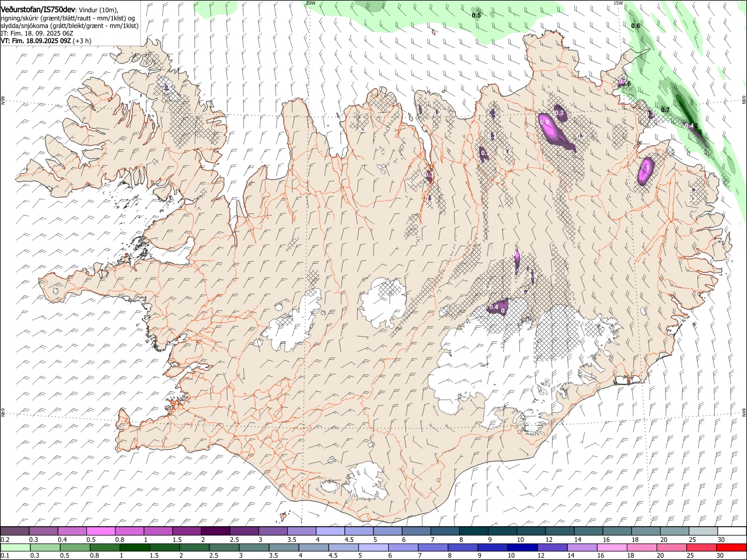Pick the dark teal 9–10 swatch in the top legend
Image resolution: width=747 pixels, height=560 pixels.
(502, 531)
